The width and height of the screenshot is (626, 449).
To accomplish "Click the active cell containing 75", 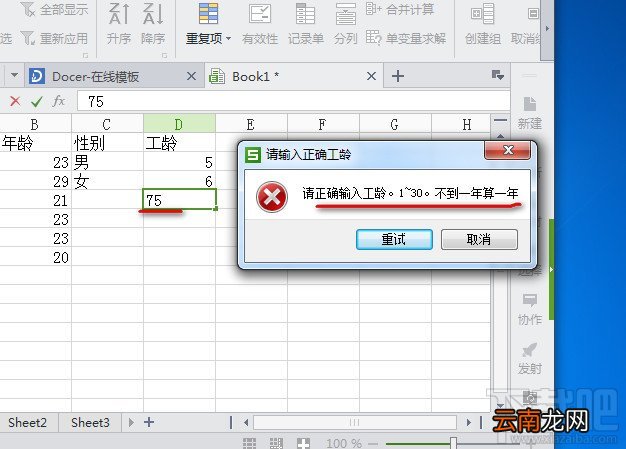I will tap(179, 200).
